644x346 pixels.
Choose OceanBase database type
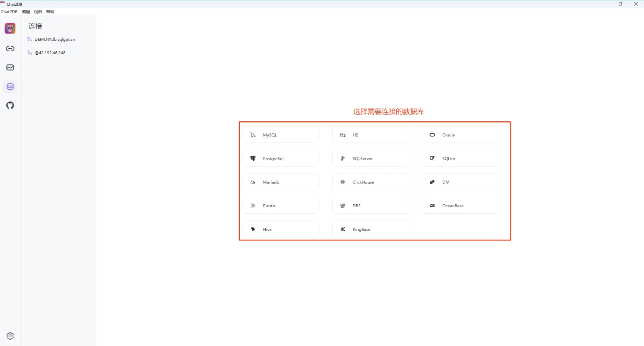460,206
